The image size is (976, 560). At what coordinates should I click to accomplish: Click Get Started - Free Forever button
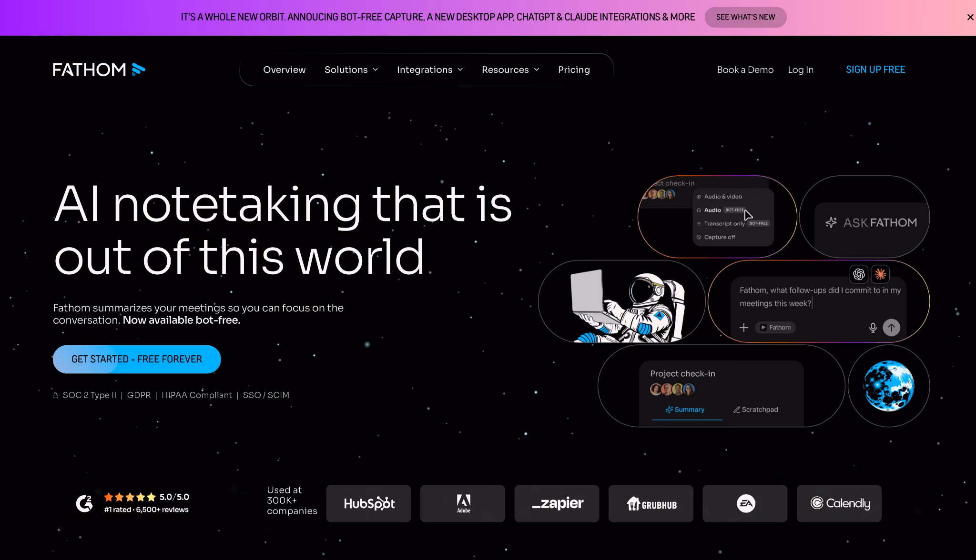point(137,359)
